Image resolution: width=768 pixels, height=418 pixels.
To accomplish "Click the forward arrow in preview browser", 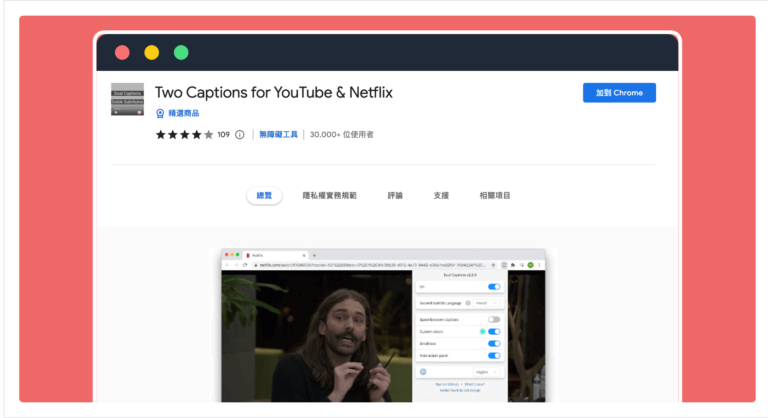I will pyautogui.click(x=236, y=265).
